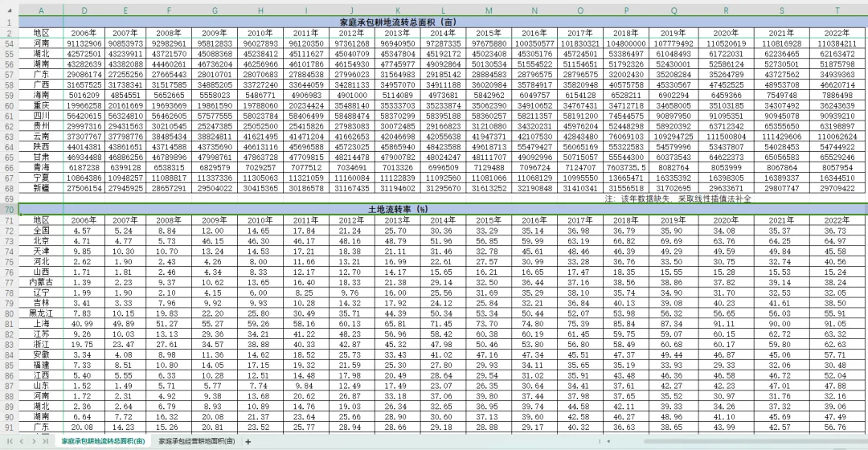Viewport: 868px width, 450px height.
Task: Select cell 110384211 in row 54
Action: coord(837,43)
